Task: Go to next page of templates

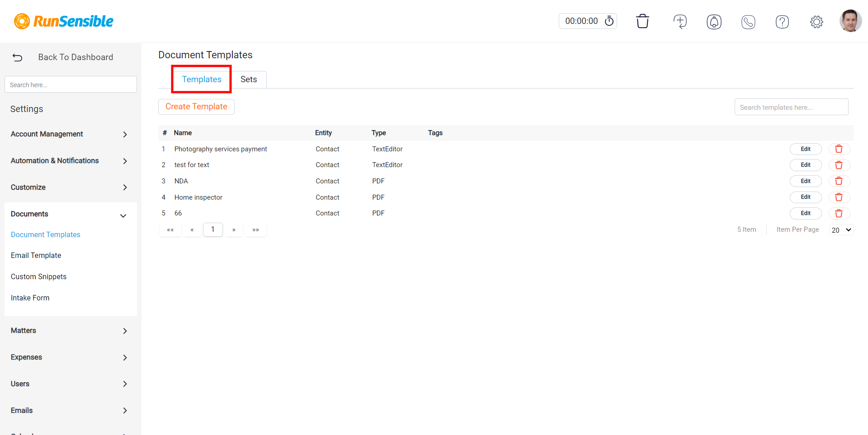Action: (234, 230)
